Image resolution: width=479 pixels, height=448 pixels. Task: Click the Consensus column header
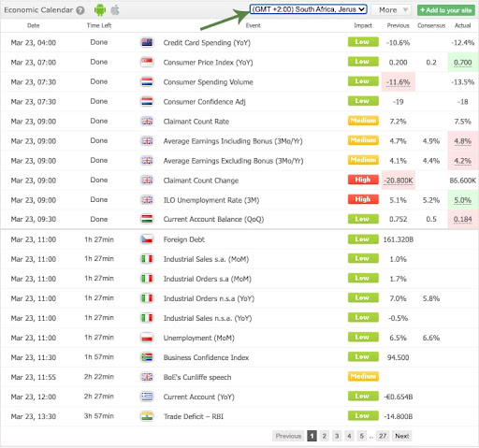click(x=431, y=25)
